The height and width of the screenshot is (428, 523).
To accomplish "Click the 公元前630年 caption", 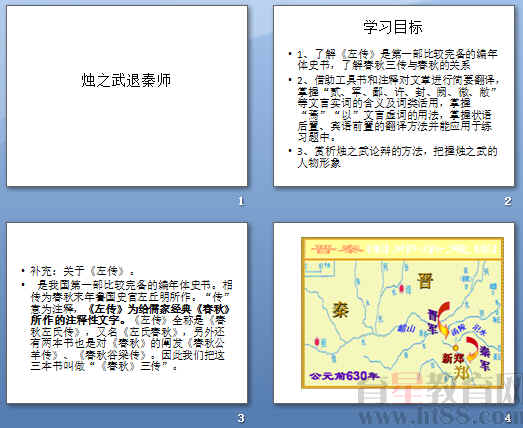I will pyautogui.click(x=344, y=376).
